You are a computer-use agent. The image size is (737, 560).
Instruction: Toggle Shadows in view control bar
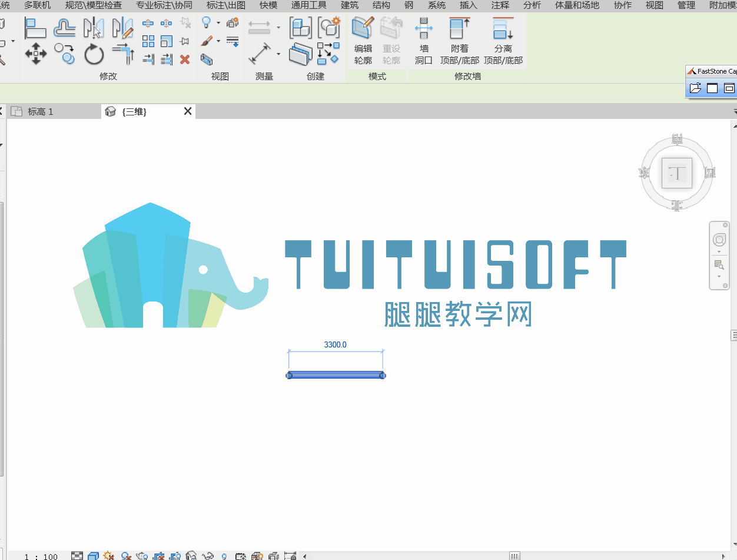[x=125, y=555]
